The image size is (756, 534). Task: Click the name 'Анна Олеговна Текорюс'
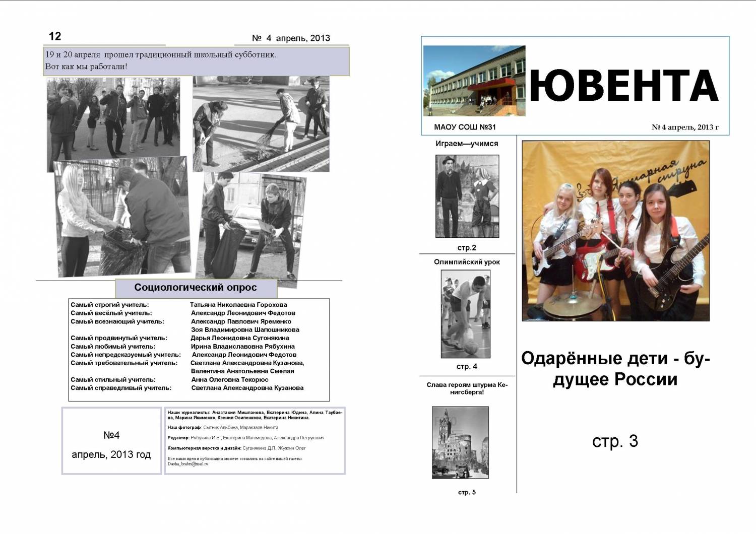(x=230, y=380)
